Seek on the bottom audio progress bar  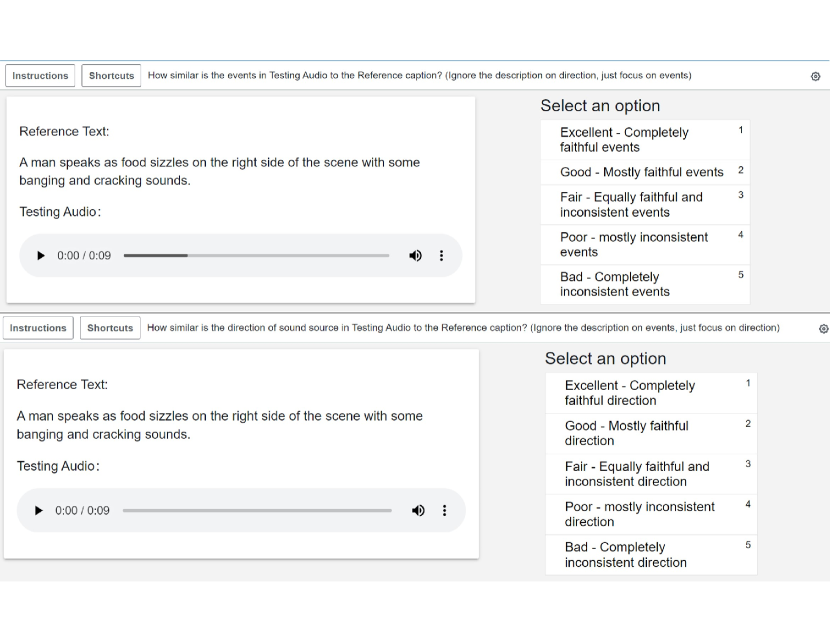(x=257, y=511)
